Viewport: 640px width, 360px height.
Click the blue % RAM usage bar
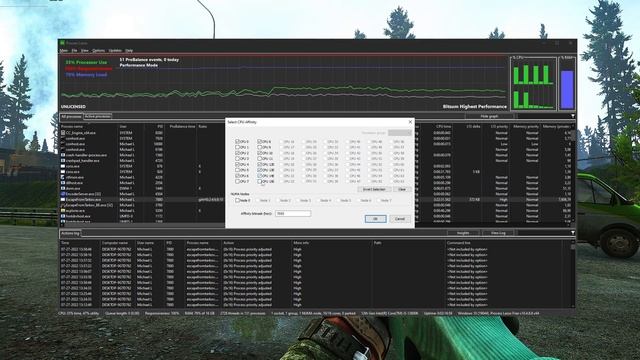click(x=567, y=89)
